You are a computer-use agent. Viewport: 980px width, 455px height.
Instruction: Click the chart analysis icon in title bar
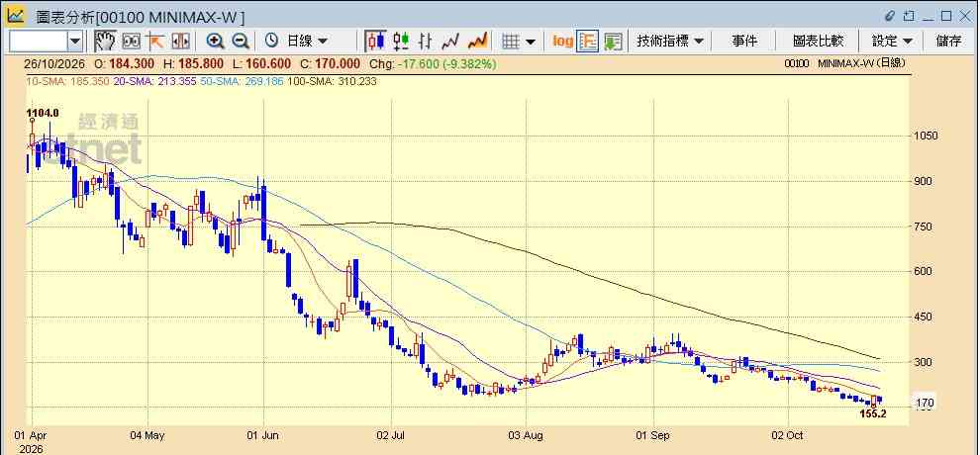pyautogui.click(x=16, y=15)
